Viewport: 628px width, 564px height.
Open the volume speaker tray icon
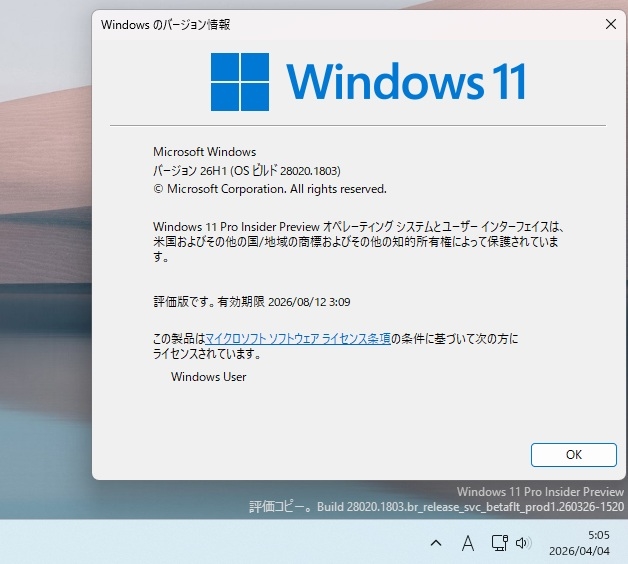point(523,543)
